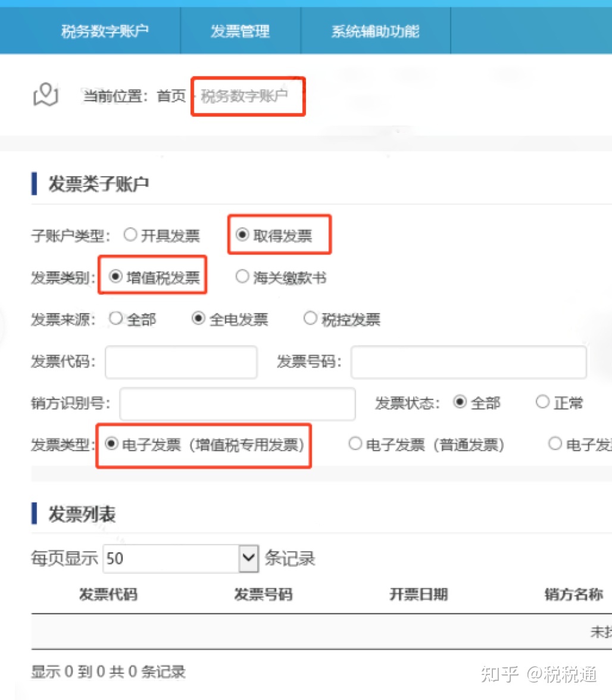Select the 取得发票 radio button
612x700 pixels.
pos(242,235)
